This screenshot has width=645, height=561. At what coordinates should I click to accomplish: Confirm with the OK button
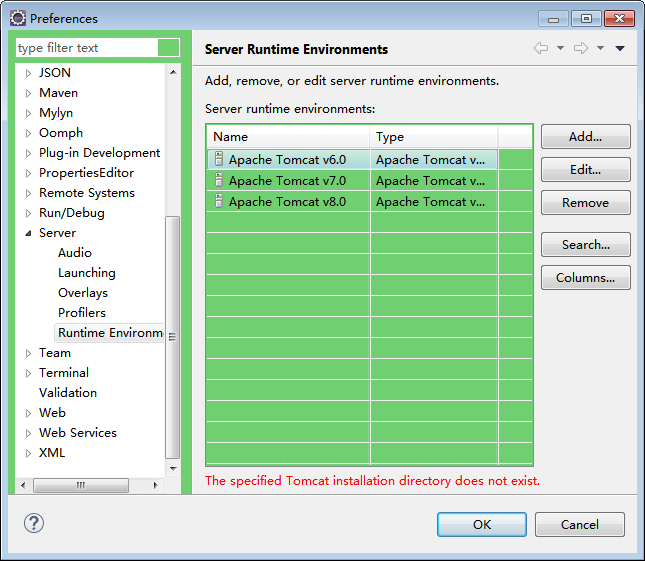click(482, 524)
